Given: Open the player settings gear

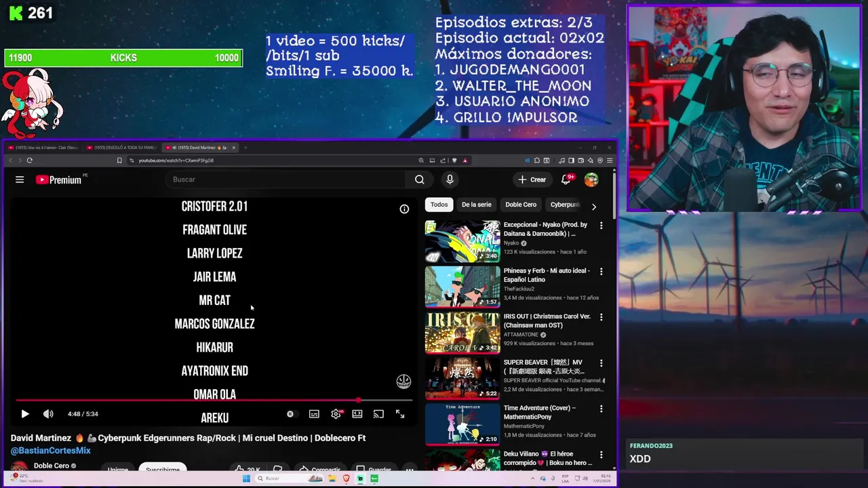Looking at the screenshot, I should [x=336, y=414].
